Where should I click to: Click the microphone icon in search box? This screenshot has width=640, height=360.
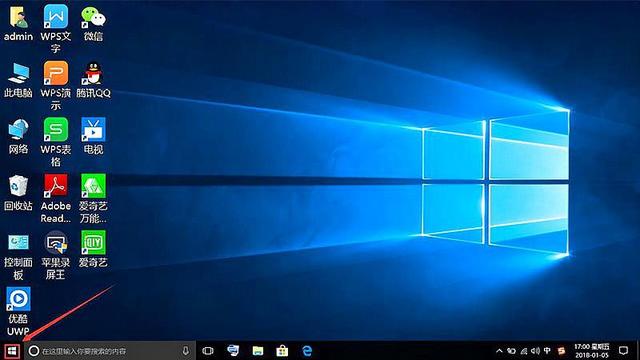tap(186, 351)
